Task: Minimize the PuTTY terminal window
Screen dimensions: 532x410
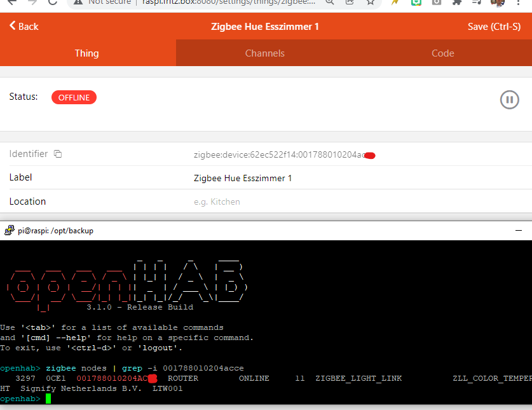Action: coord(519,231)
